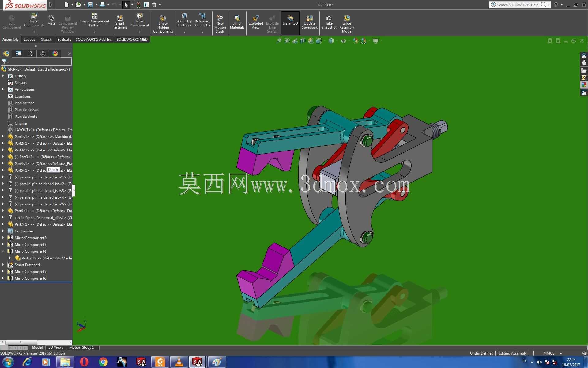Expand the Part1<1> component node
Image resolution: width=588 pixels, height=368 pixels.
(x=3, y=136)
